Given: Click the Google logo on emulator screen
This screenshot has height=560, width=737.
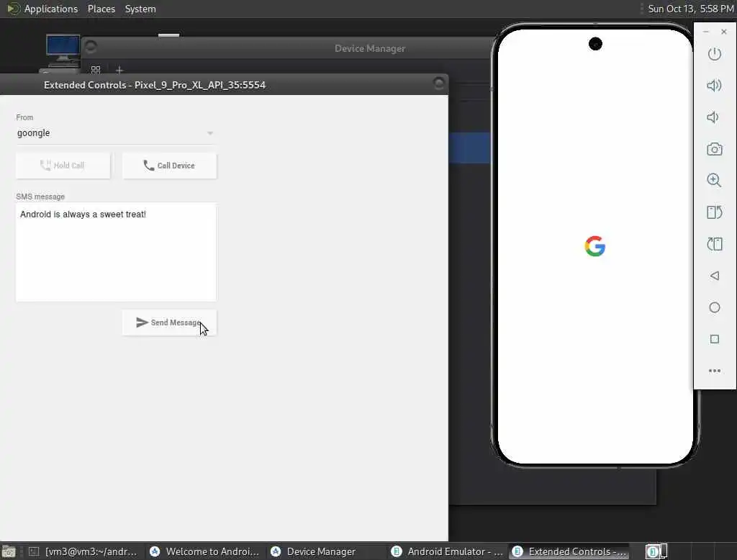Looking at the screenshot, I should (595, 246).
